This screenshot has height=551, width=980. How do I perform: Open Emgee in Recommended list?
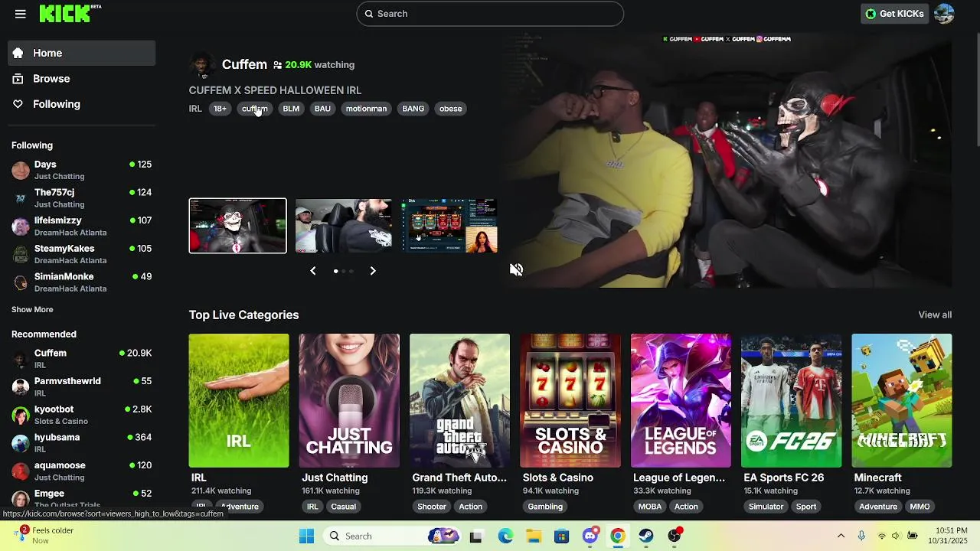coord(82,498)
